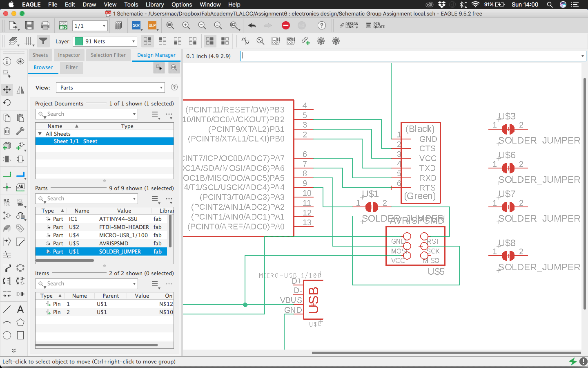Click the Junction tool with green dot
The image size is (588, 368).
coord(7,187)
